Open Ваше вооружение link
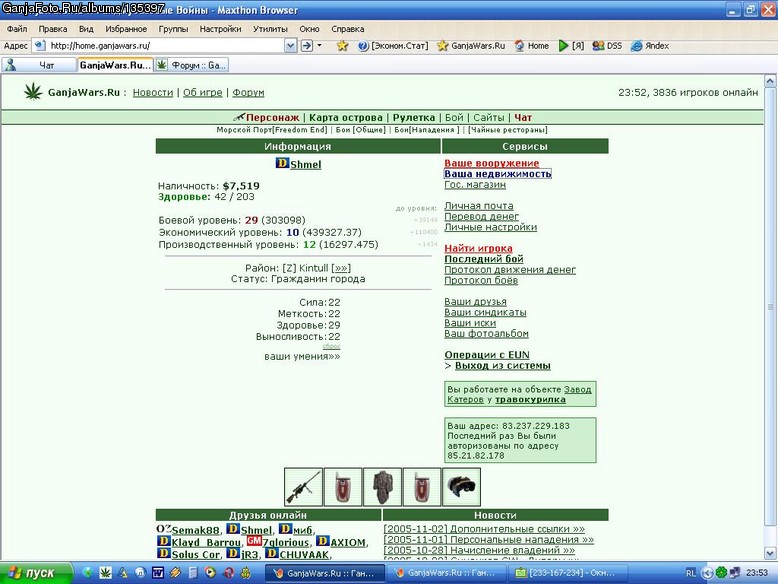 tap(491, 163)
